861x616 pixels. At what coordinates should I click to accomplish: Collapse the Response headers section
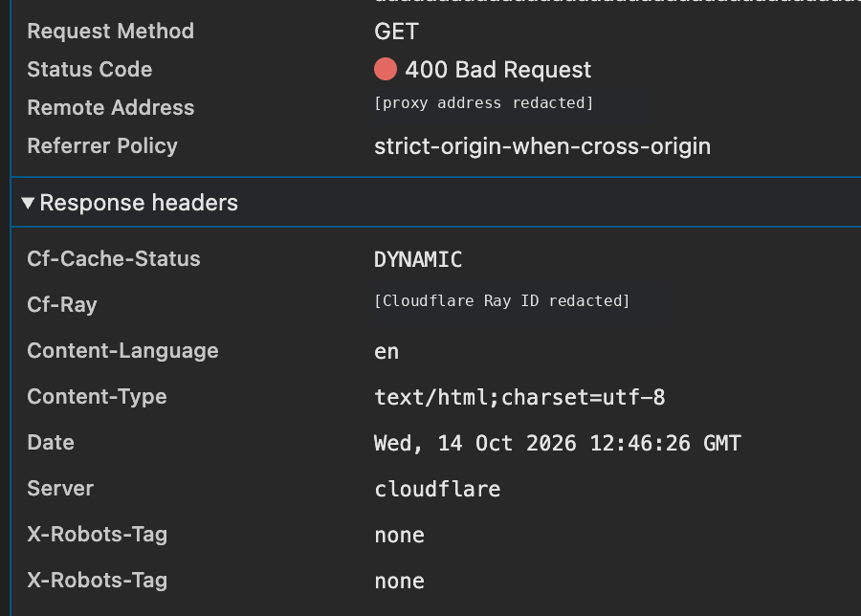click(x=28, y=203)
